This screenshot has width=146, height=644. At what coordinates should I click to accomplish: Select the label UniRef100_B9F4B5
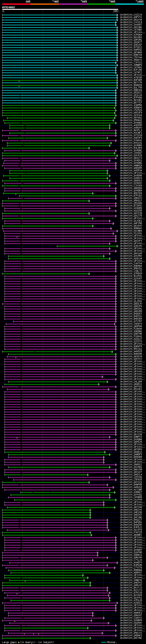tap(131, 80)
